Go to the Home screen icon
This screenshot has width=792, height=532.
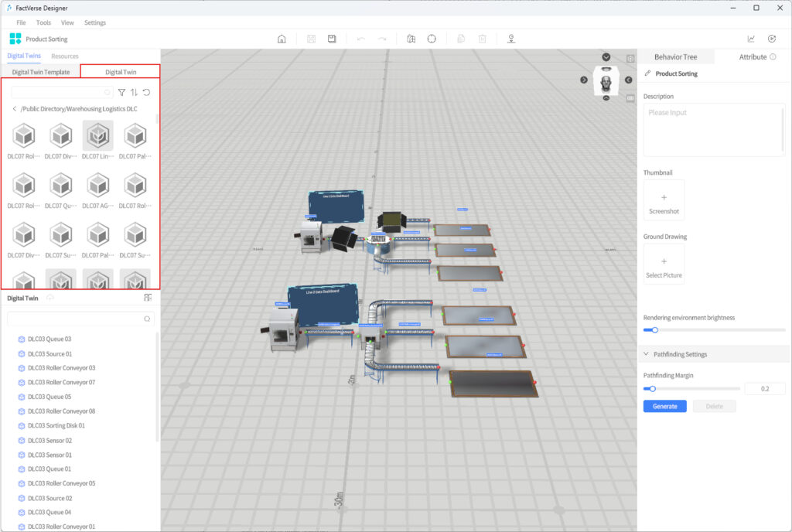click(x=282, y=39)
